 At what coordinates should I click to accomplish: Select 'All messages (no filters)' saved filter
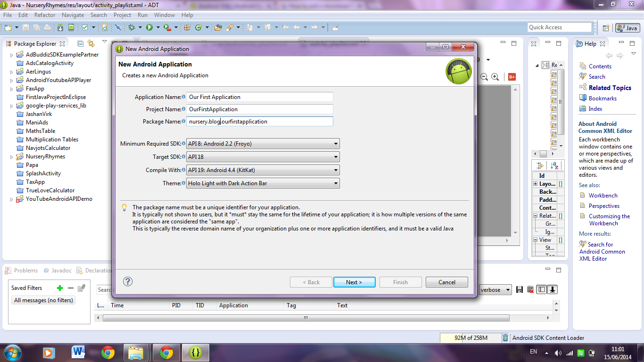coord(43,300)
